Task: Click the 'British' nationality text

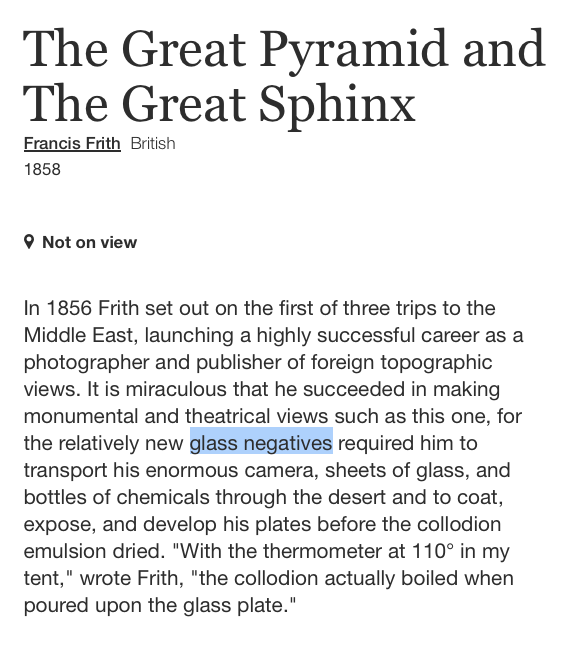Action: [153, 144]
